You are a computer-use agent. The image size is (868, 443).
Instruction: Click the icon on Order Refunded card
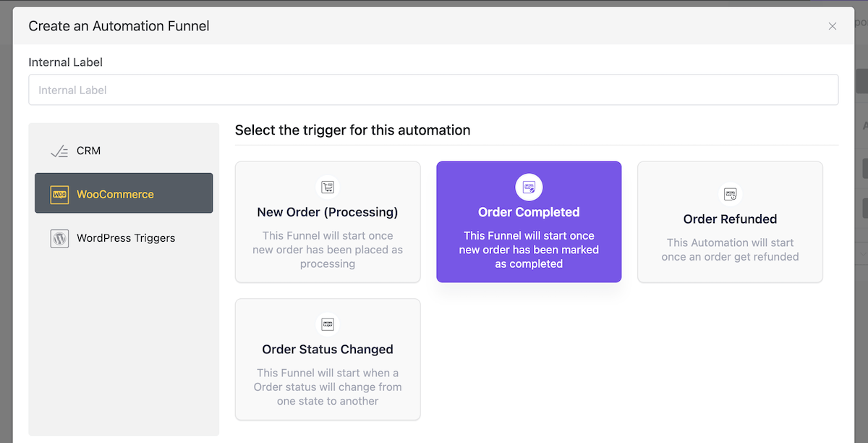pos(730,194)
